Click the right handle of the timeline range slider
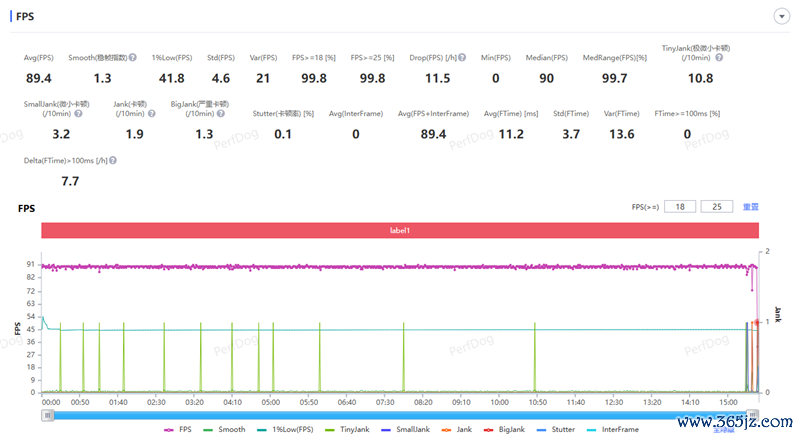 (753, 416)
